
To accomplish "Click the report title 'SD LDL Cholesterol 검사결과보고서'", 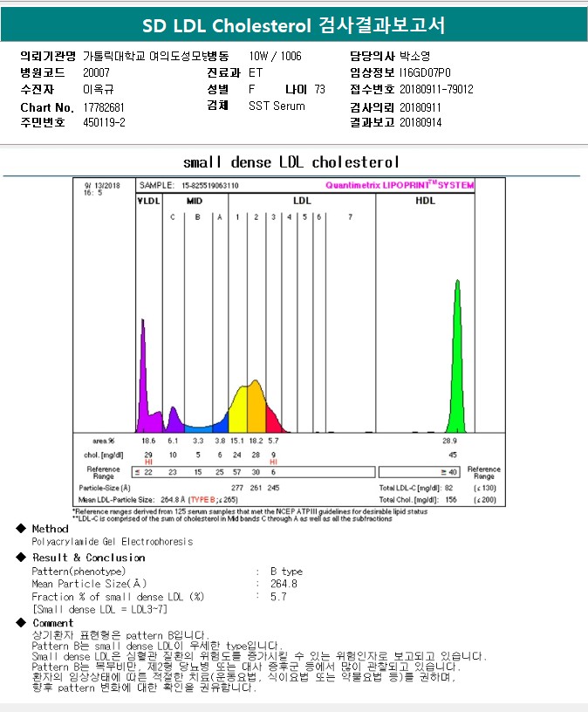I will (x=294, y=25).
